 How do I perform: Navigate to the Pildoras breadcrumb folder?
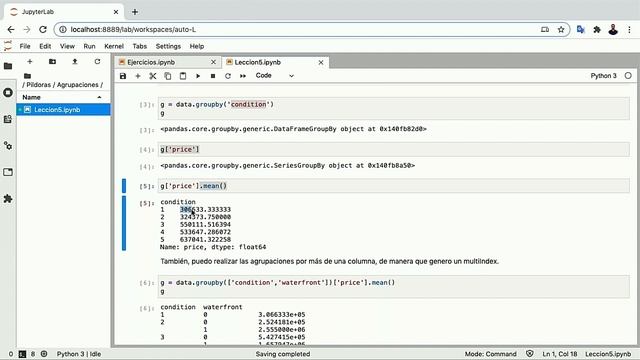point(38,85)
